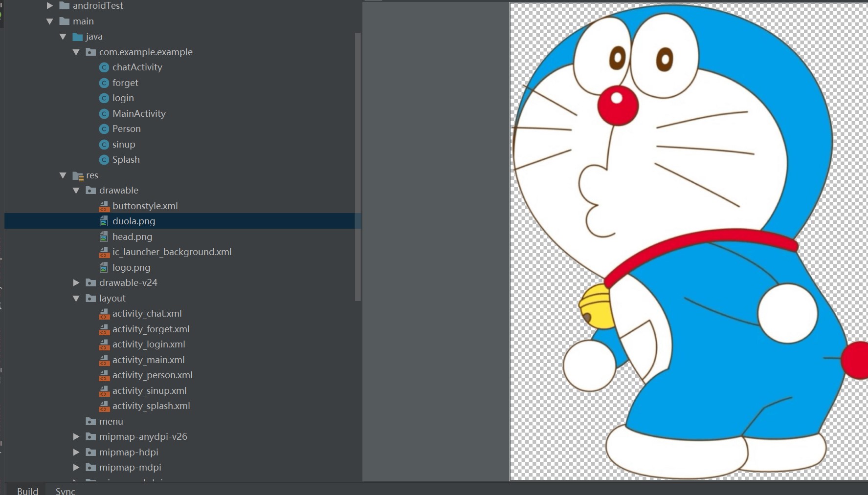Click the Person class icon

[x=104, y=129]
